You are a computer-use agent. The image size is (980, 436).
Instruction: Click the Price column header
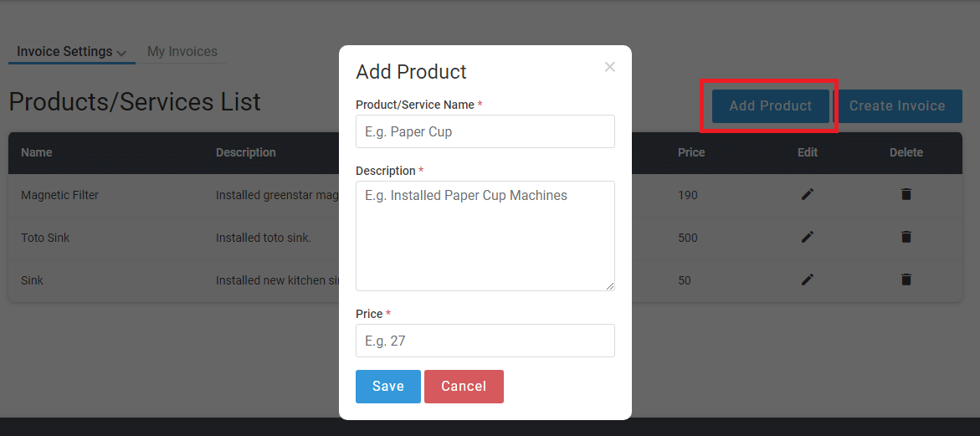[691, 152]
